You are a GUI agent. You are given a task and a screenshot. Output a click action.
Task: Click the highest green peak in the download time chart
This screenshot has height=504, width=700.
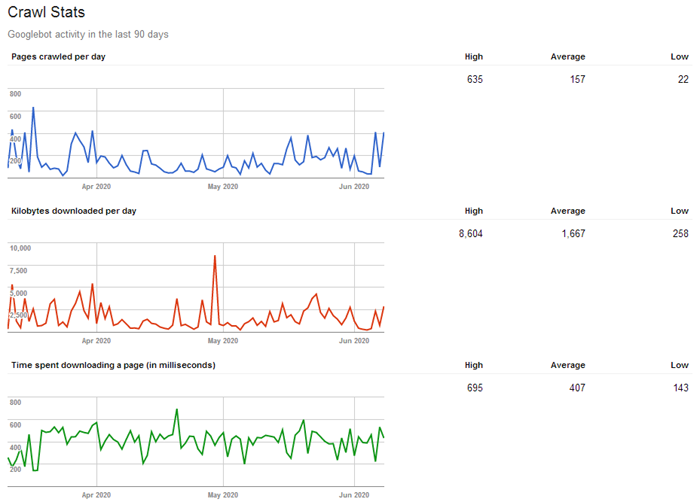click(177, 410)
